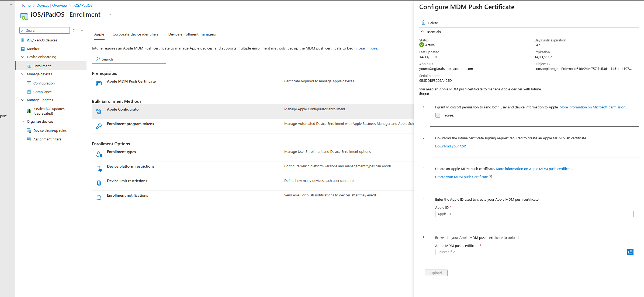The image size is (644, 297).
Task: Collapse the Essentials section
Action: click(x=422, y=32)
